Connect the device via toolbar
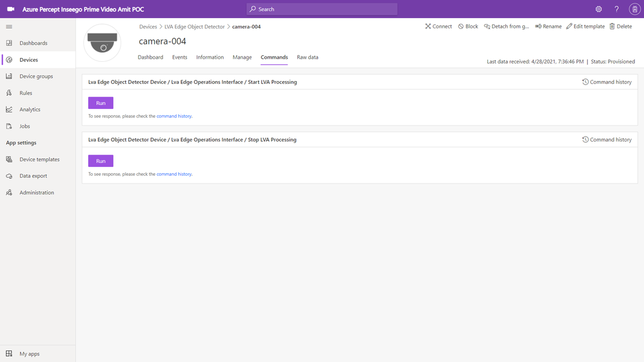Screen dimensions: 644x362 pos(438,26)
